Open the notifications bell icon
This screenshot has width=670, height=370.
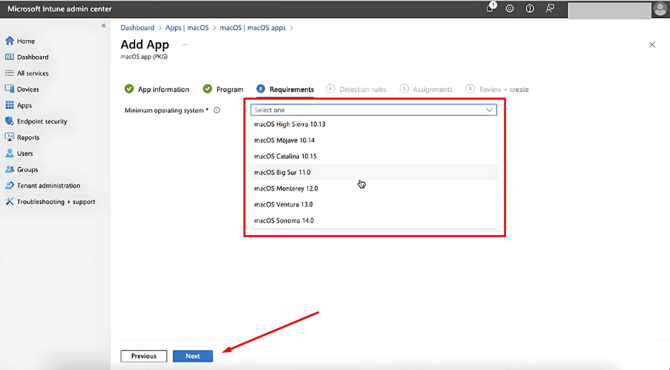coord(491,8)
